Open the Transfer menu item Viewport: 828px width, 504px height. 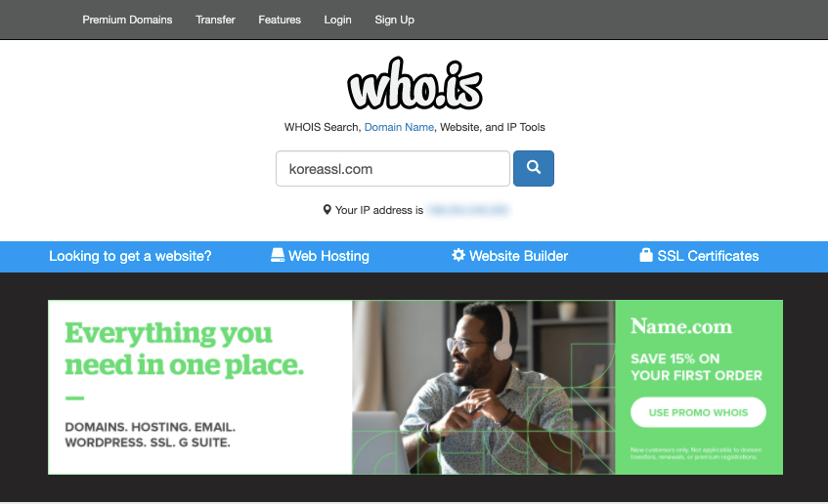click(215, 20)
